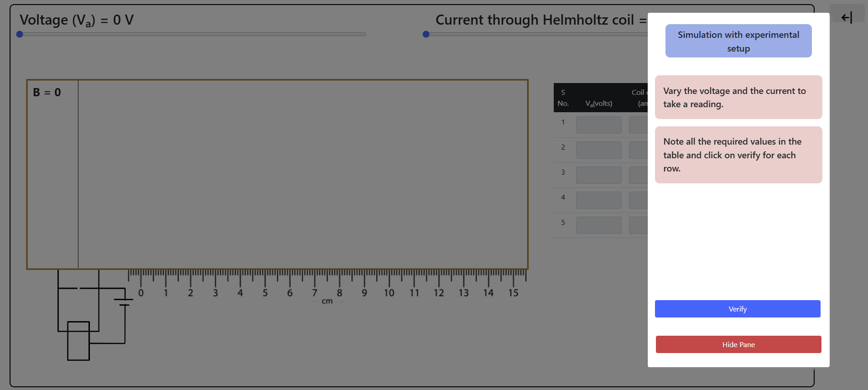Click the rectangular component in circuit diagram
Image resolution: width=868 pixels, height=390 pixels.
click(78, 341)
